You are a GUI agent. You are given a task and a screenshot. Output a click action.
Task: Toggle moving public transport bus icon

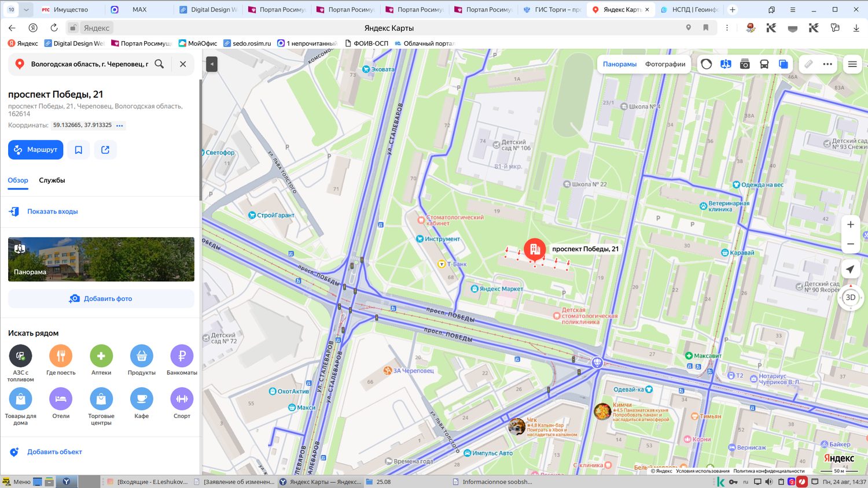pyautogui.click(x=764, y=64)
